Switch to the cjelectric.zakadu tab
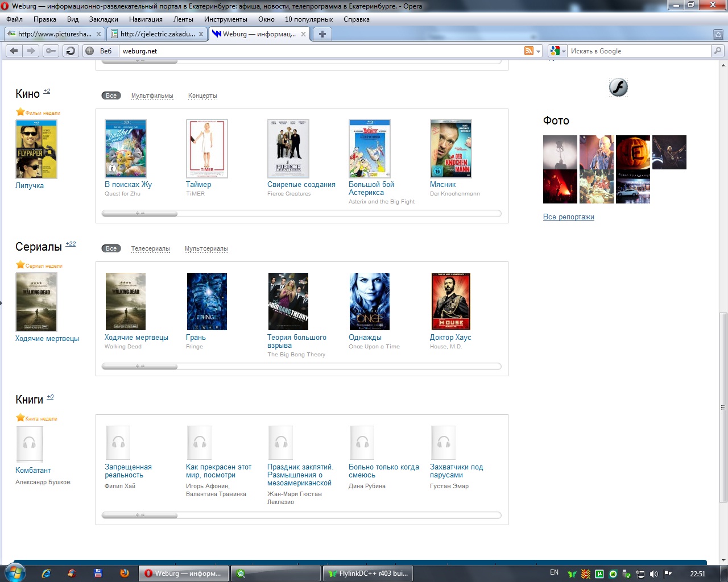Screen dimensions: 728x582 [157, 34]
